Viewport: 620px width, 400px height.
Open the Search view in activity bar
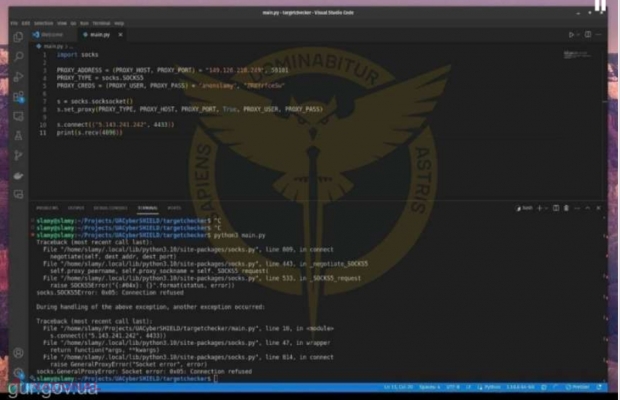18,57
